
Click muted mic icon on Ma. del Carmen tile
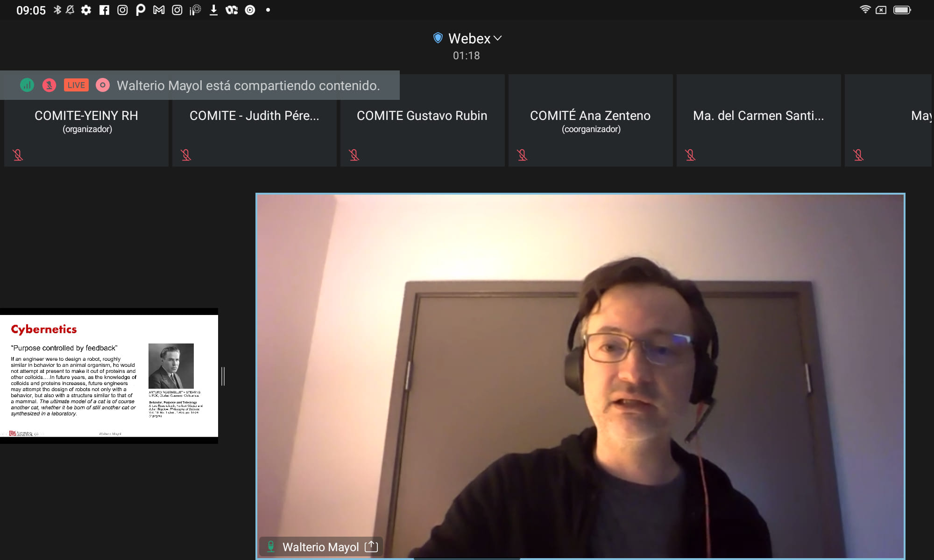690,155
